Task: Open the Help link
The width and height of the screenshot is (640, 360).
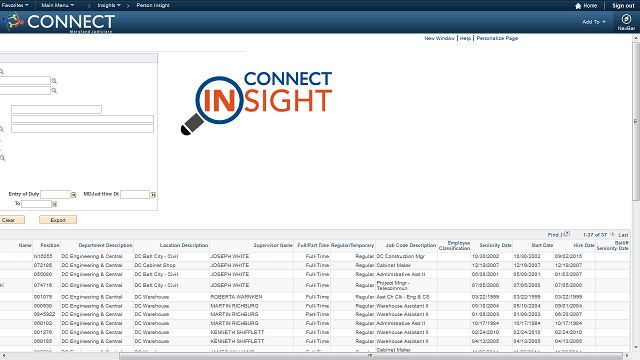Action: point(465,38)
